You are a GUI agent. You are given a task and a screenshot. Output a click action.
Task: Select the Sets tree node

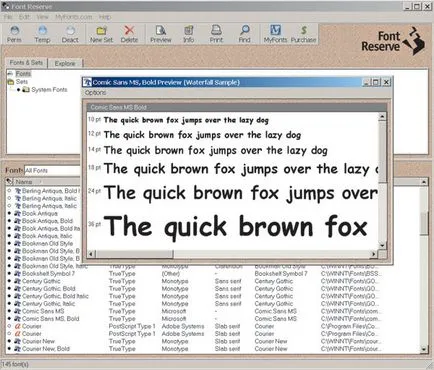[22, 82]
